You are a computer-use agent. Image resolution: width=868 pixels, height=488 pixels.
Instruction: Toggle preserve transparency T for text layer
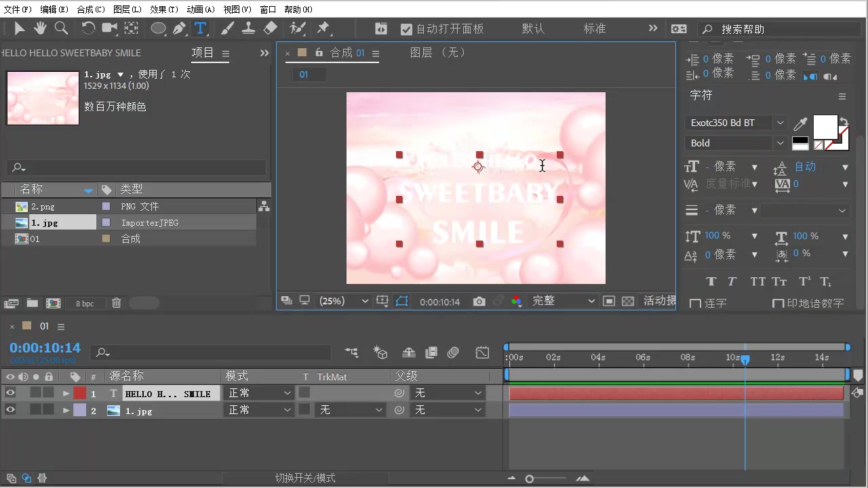(304, 393)
